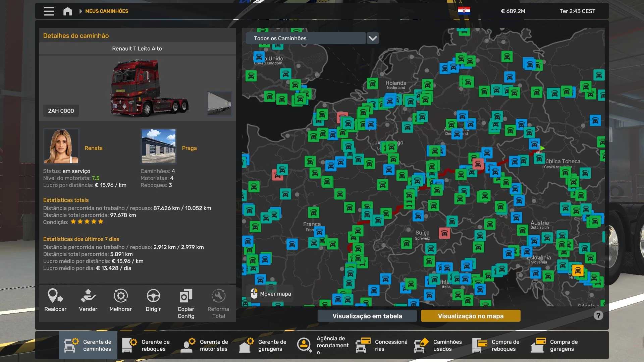
Task: Open the Todos os Caminhões filter box
Action: 305,38
